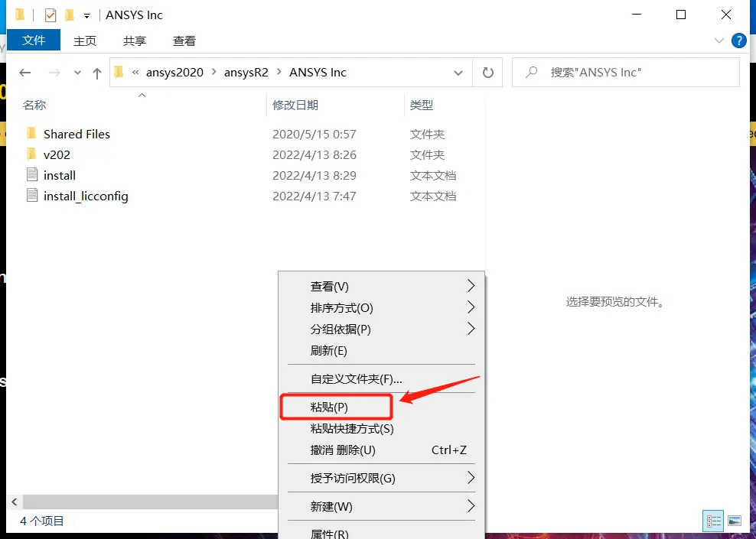Select the Shared Files folder name
Screen dimensions: 756x539
[77, 134]
